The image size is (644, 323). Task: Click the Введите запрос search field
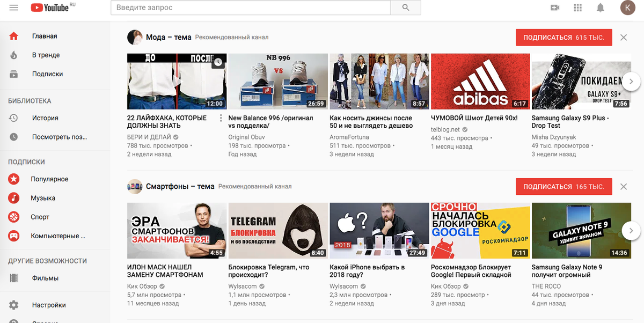click(250, 8)
